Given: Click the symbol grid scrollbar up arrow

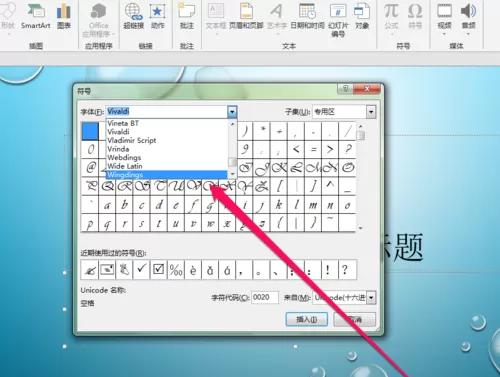Looking at the screenshot, I should click(360, 126).
